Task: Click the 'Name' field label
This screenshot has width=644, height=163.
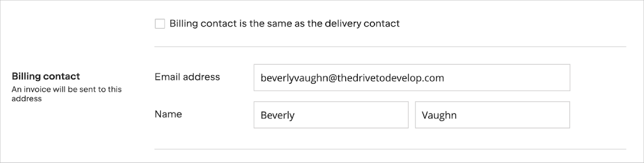Action: pos(168,114)
